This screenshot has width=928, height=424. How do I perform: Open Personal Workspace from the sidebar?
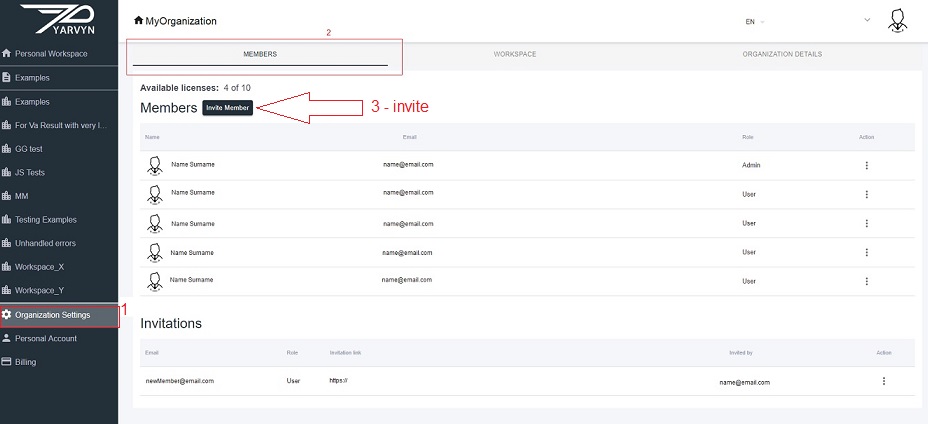pyautogui.click(x=51, y=53)
